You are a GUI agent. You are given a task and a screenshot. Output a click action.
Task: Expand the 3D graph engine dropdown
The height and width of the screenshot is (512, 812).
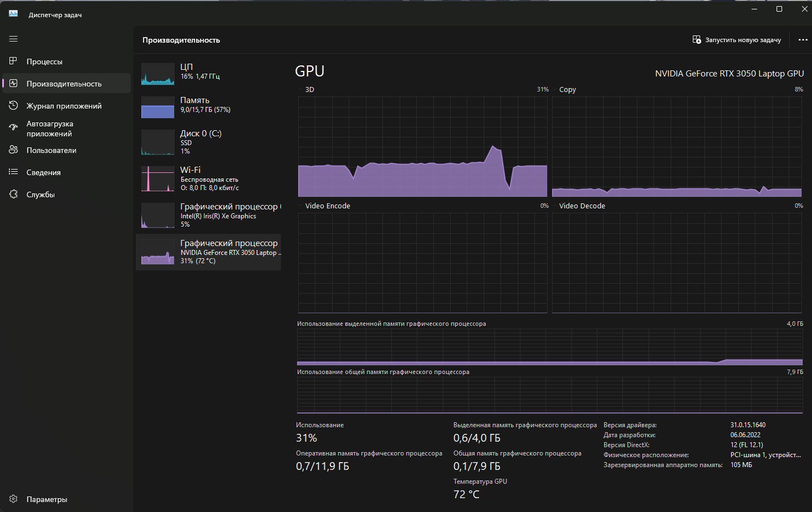coord(305,89)
